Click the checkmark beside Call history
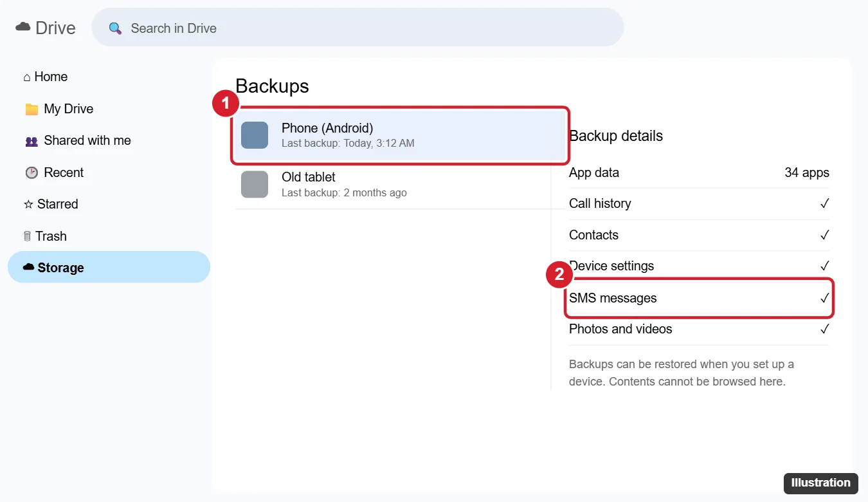Screen dimensions: 868x502 click(x=824, y=203)
